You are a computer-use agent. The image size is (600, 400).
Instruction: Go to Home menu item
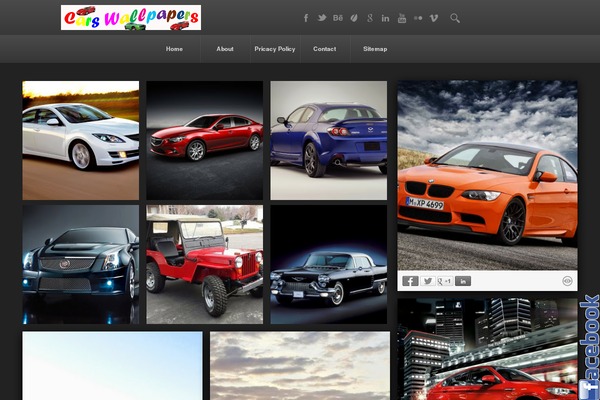[174, 49]
